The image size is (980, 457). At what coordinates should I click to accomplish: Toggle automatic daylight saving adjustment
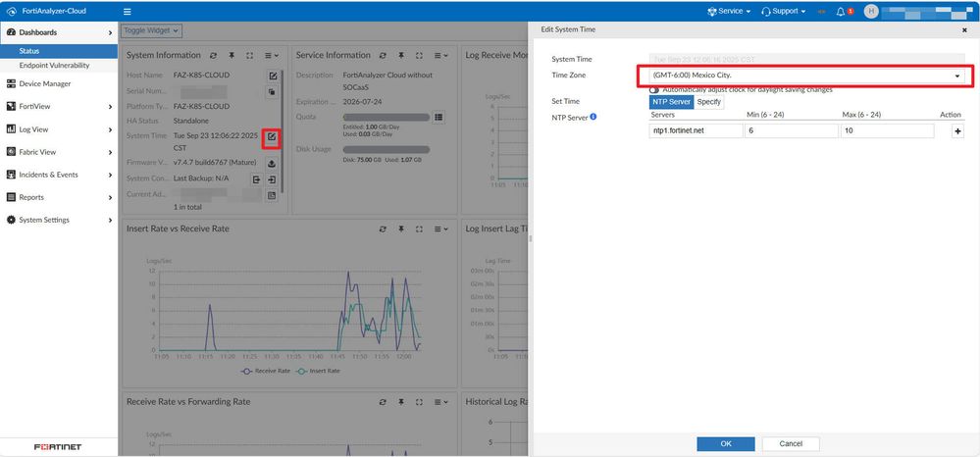[653, 90]
